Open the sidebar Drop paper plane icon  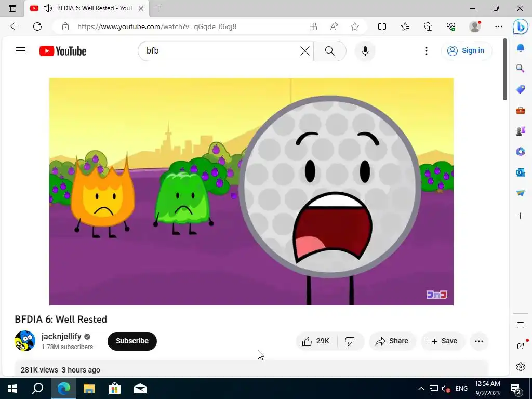521,193
